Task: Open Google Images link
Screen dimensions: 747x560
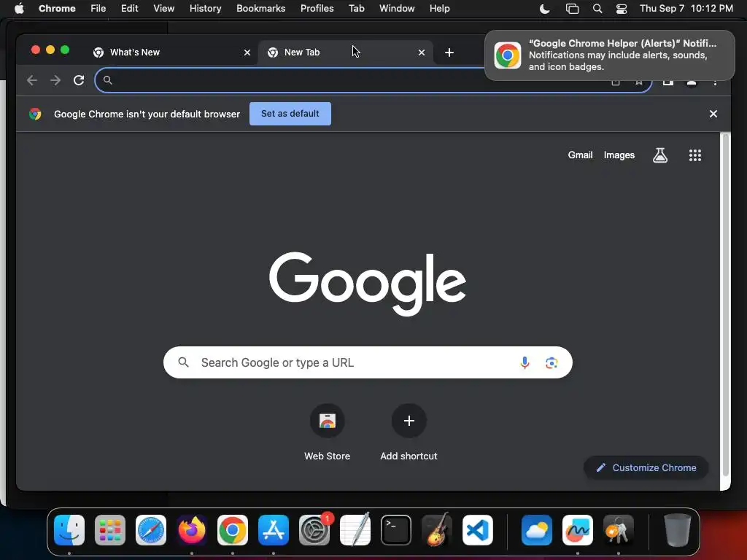Action: 619,155
